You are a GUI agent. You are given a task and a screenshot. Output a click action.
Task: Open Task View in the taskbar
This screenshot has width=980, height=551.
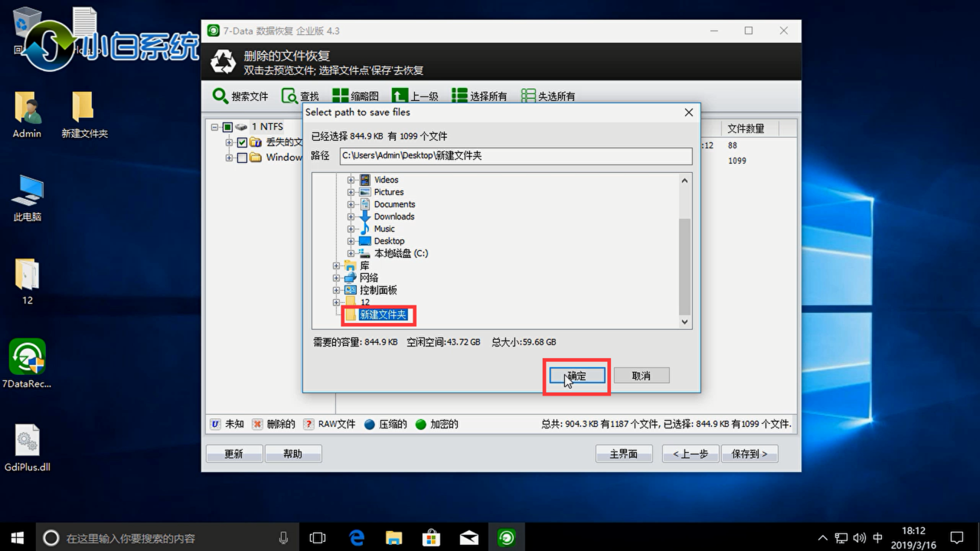coord(318,538)
